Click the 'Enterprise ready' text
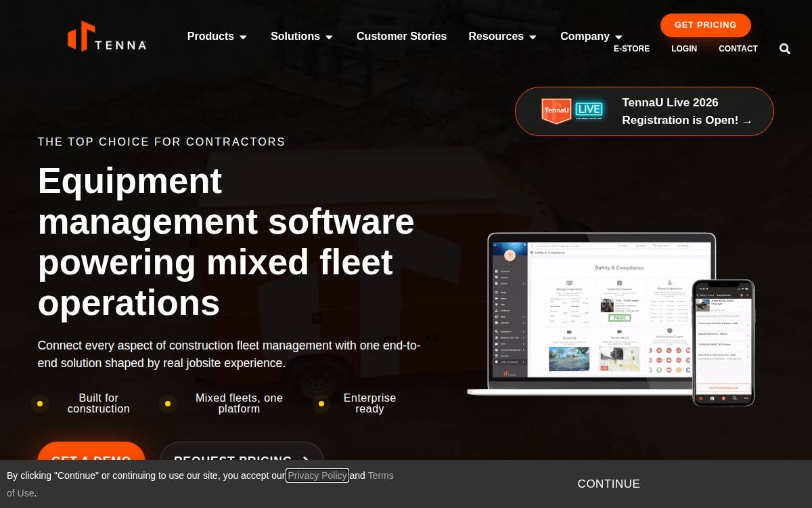This screenshot has height=508, width=812. [x=369, y=403]
